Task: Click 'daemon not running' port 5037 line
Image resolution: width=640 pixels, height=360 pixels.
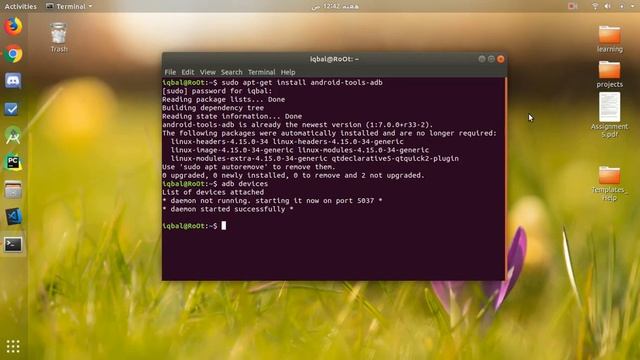Action: tap(272, 201)
